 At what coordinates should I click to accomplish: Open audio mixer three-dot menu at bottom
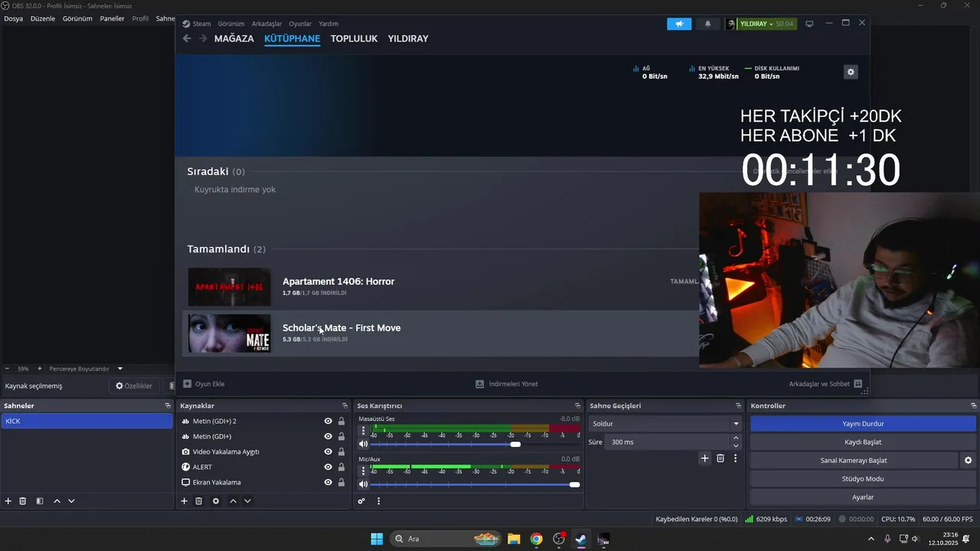click(x=378, y=501)
